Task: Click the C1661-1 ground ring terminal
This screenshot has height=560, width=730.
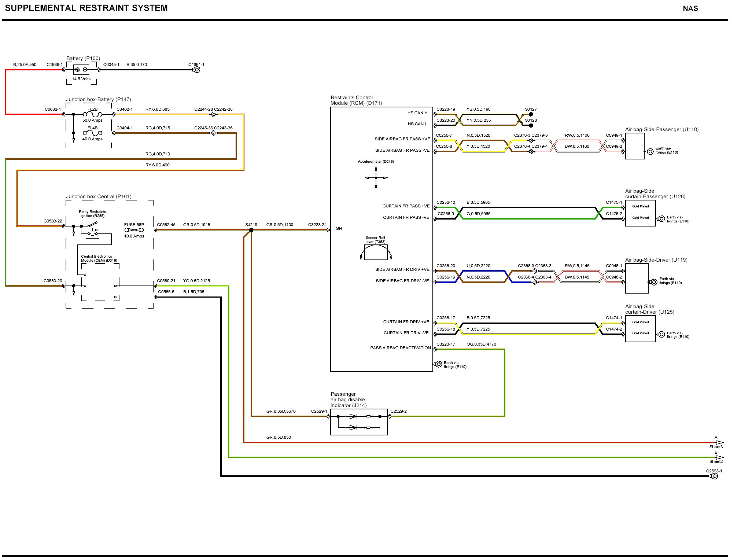Action: 196,70
